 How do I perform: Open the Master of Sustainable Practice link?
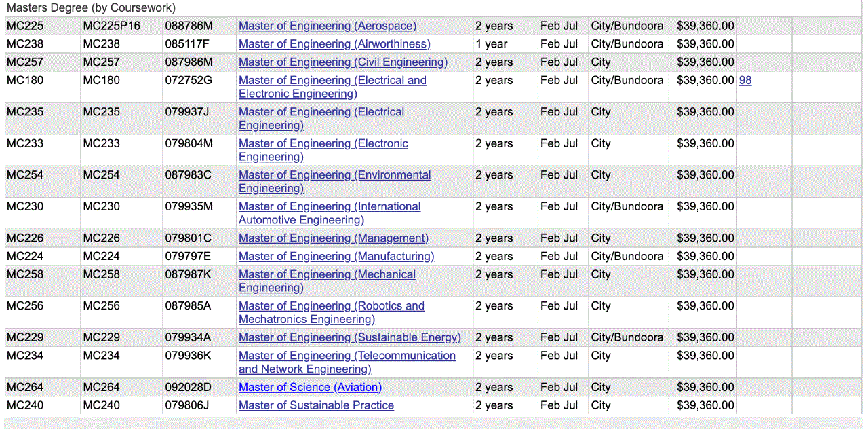pyautogui.click(x=316, y=405)
